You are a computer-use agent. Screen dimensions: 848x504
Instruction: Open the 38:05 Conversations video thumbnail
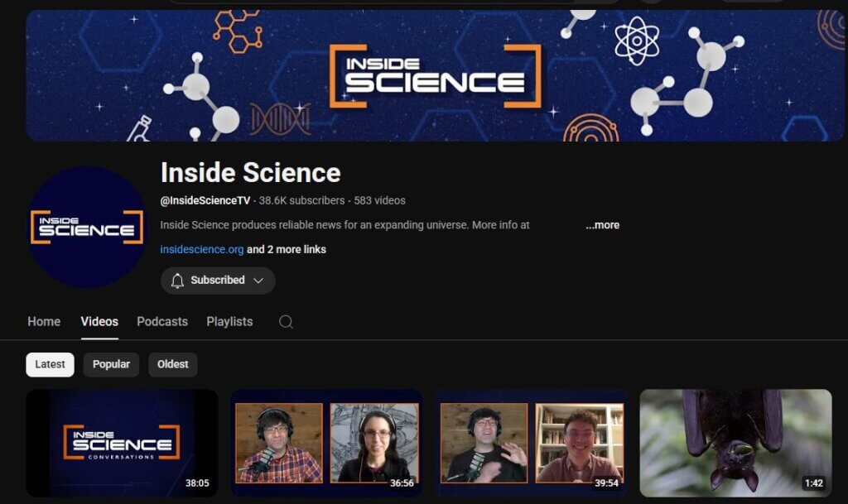tap(123, 443)
